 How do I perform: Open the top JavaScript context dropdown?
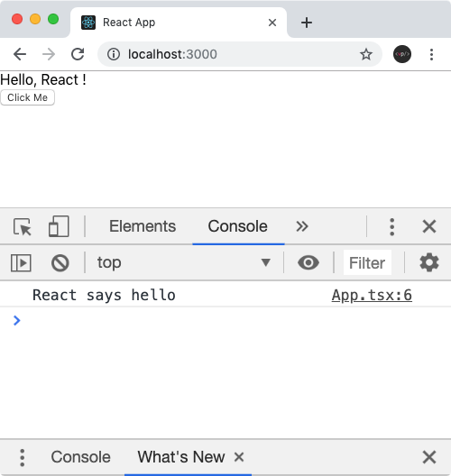pos(184,262)
